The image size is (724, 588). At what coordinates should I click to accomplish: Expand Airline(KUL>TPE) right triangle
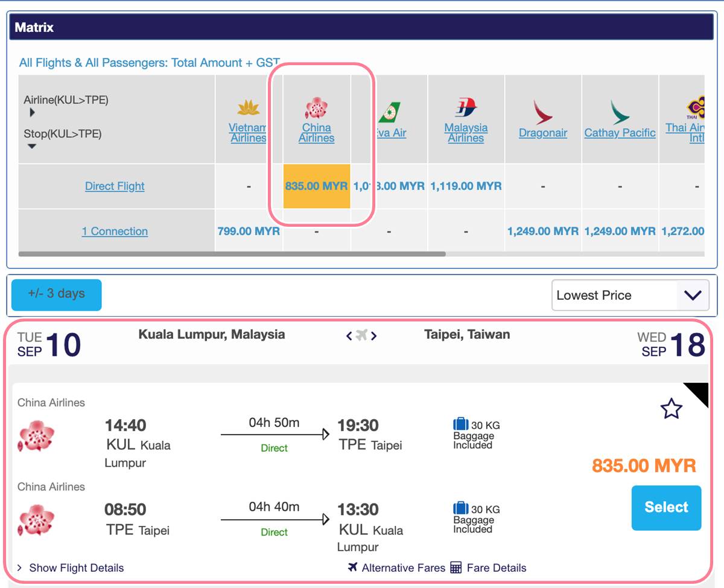(x=32, y=112)
